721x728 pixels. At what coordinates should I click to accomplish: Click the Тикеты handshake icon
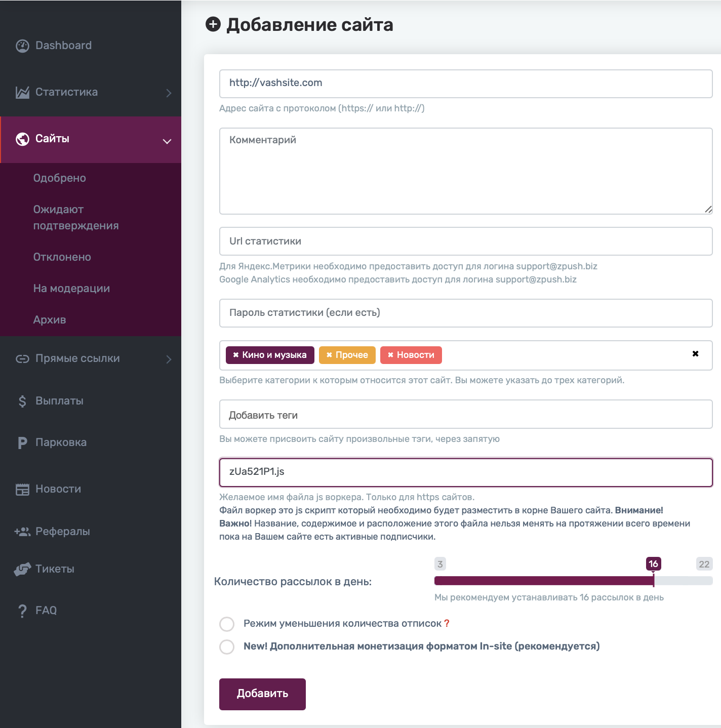pyautogui.click(x=22, y=570)
